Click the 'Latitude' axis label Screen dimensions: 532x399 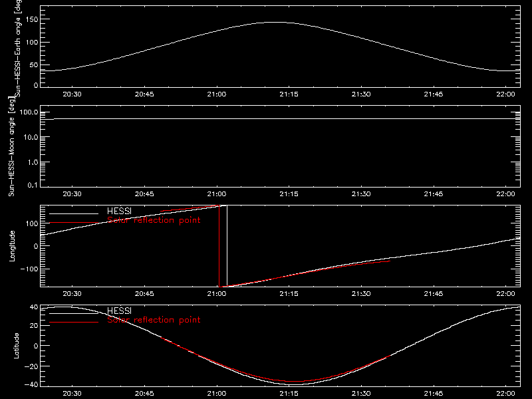click(x=16, y=346)
